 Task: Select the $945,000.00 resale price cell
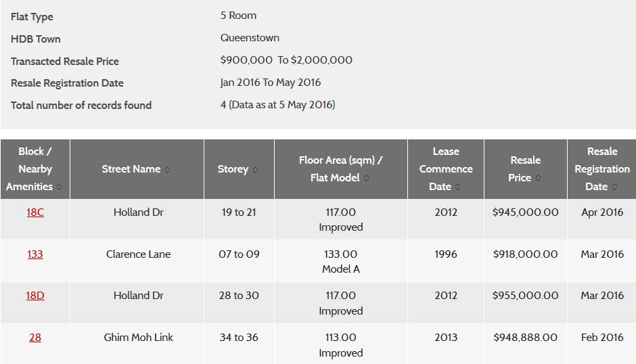pyautogui.click(x=526, y=212)
